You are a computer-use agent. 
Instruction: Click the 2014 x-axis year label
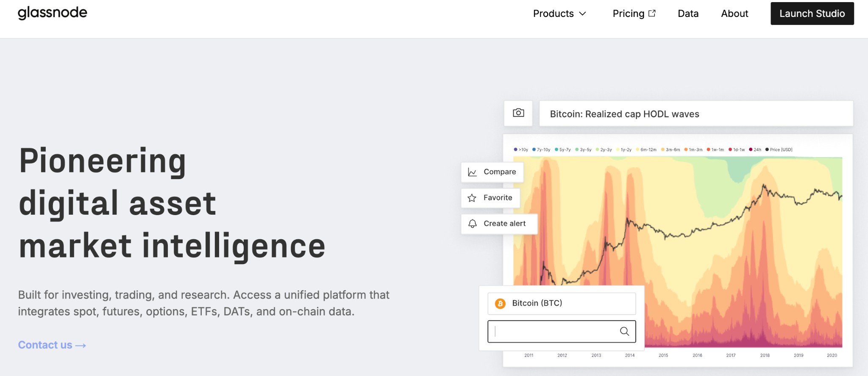630,355
